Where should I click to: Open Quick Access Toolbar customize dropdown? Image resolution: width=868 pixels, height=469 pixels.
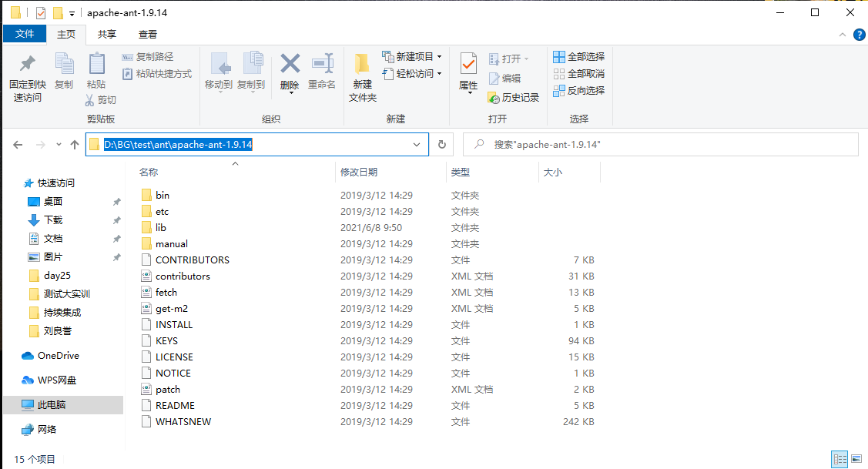click(72, 13)
